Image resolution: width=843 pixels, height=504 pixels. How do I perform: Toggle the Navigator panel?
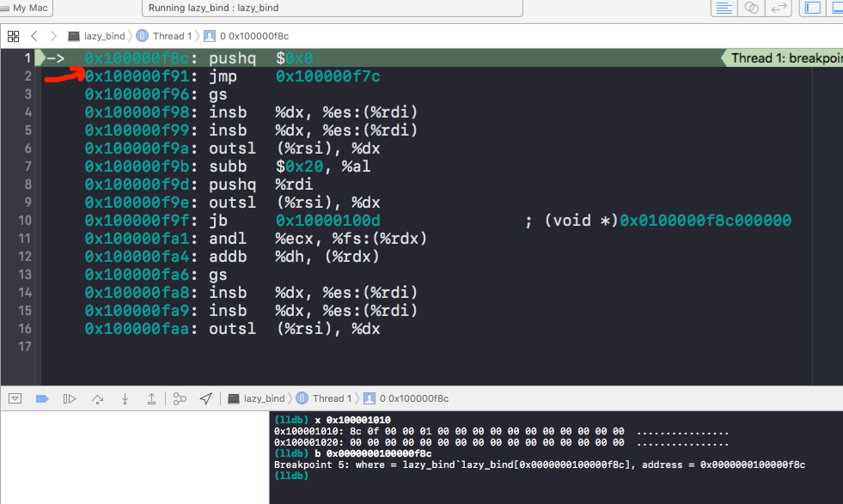tap(812, 8)
